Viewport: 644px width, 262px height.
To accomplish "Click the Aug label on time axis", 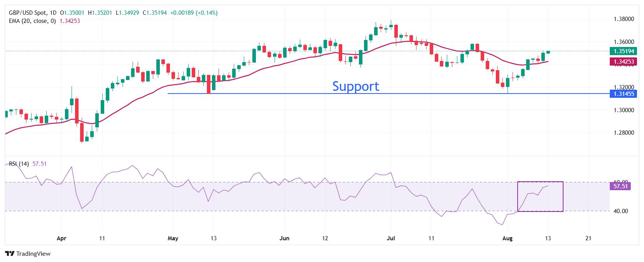I will coord(507,238).
